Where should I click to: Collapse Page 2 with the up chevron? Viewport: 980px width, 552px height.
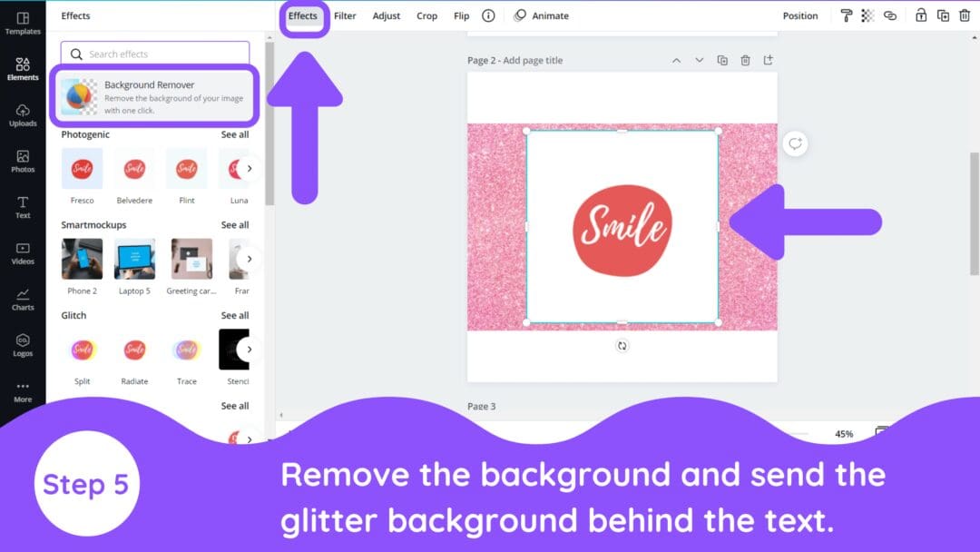click(676, 59)
